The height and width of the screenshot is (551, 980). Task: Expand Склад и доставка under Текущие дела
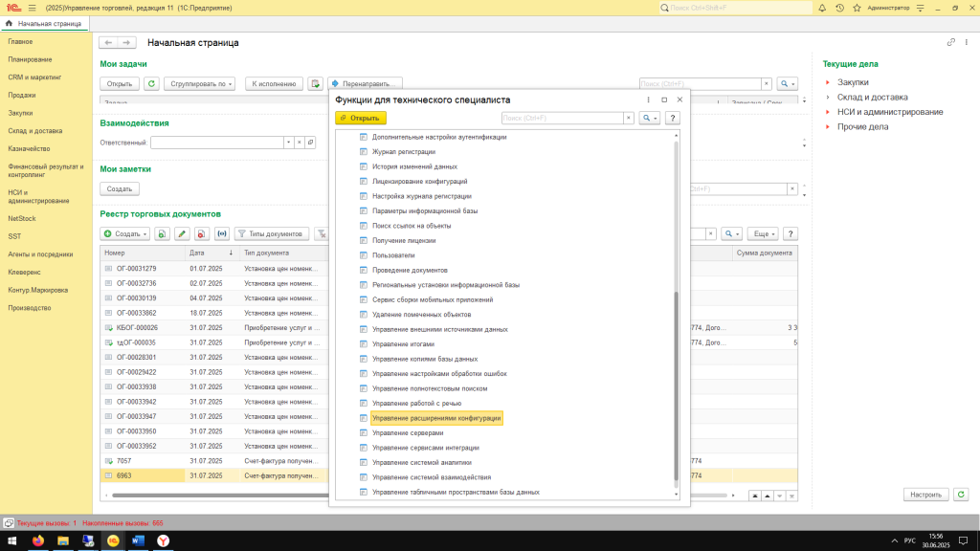point(828,98)
